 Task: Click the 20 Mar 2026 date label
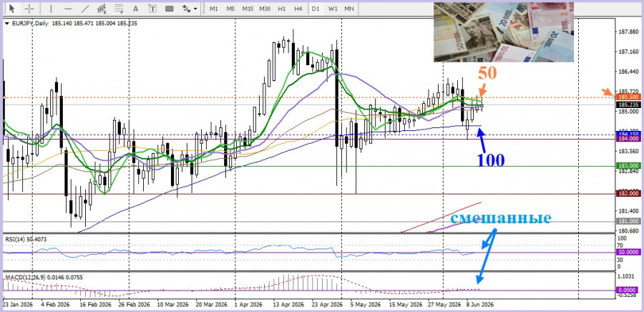pos(212,305)
